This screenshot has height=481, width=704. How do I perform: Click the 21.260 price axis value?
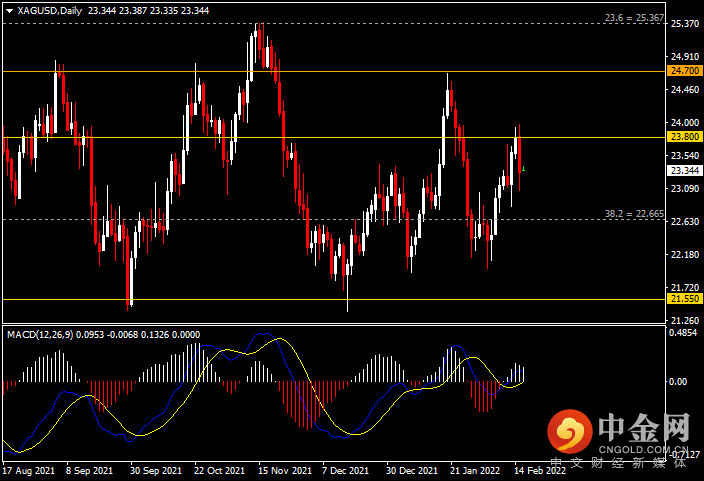[x=685, y=321]
